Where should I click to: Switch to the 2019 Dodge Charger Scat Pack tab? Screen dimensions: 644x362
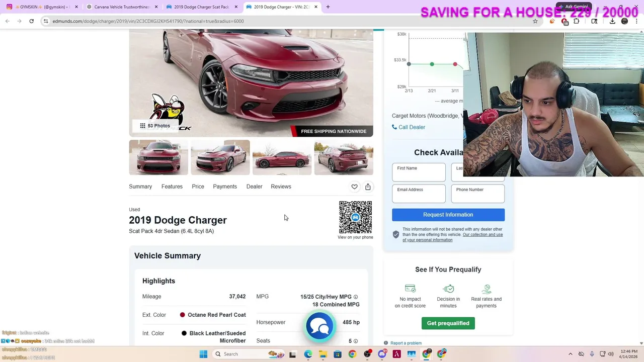[x=201, y=7]
